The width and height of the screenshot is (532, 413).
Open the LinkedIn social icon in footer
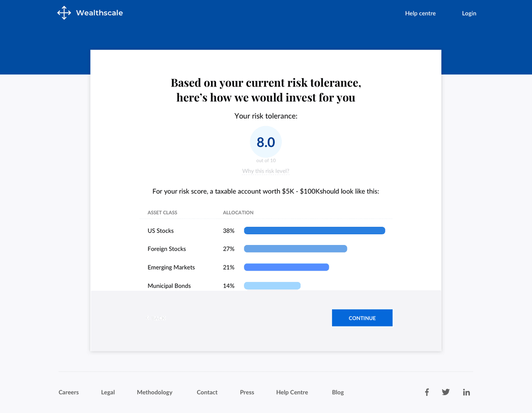pyautogui.click(x=466, y=392)
